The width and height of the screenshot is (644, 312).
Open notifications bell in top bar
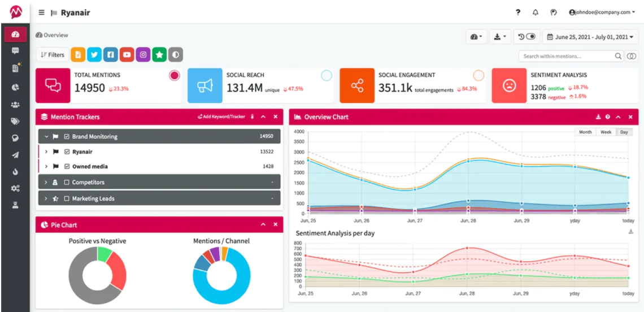(535, 12)
